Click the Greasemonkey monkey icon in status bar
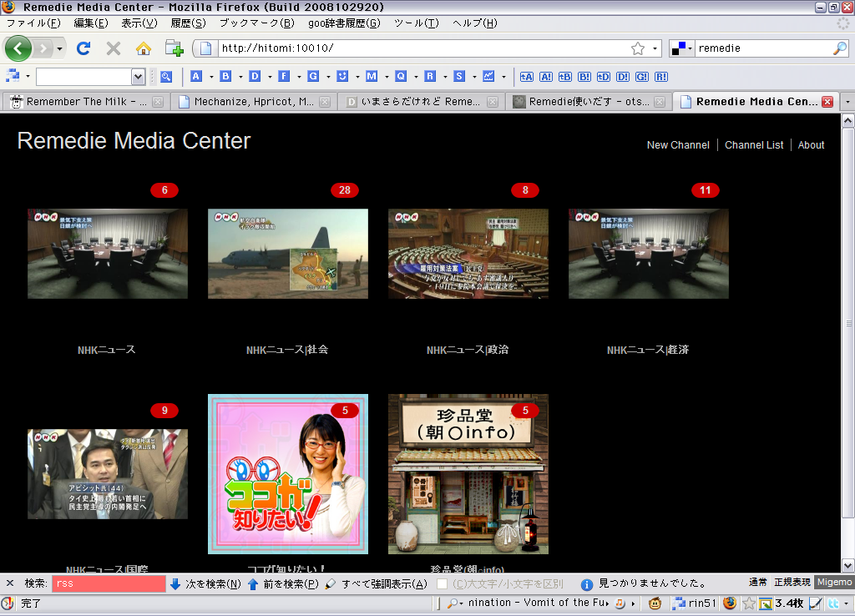 655,603
